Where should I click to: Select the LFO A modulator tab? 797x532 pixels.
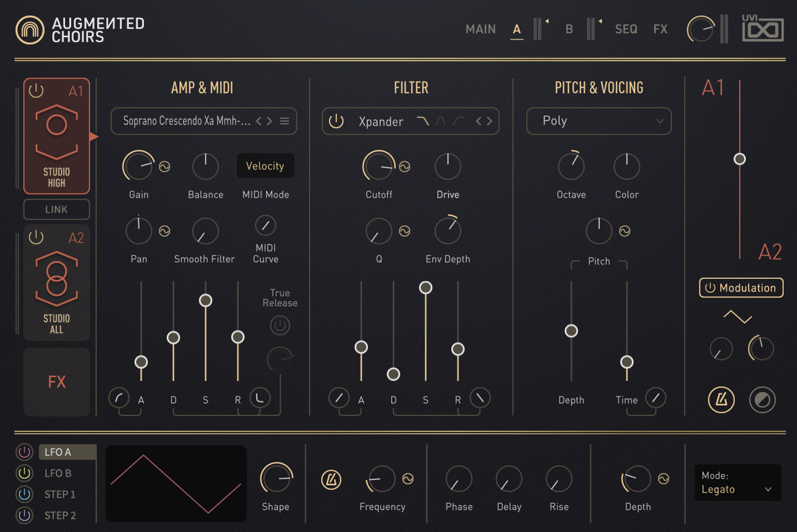pyautogui.click(x=68, y=452)
